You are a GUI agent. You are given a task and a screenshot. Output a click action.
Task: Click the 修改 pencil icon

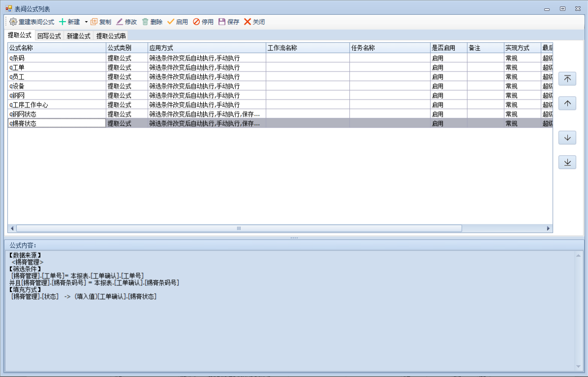coord(120,22)
